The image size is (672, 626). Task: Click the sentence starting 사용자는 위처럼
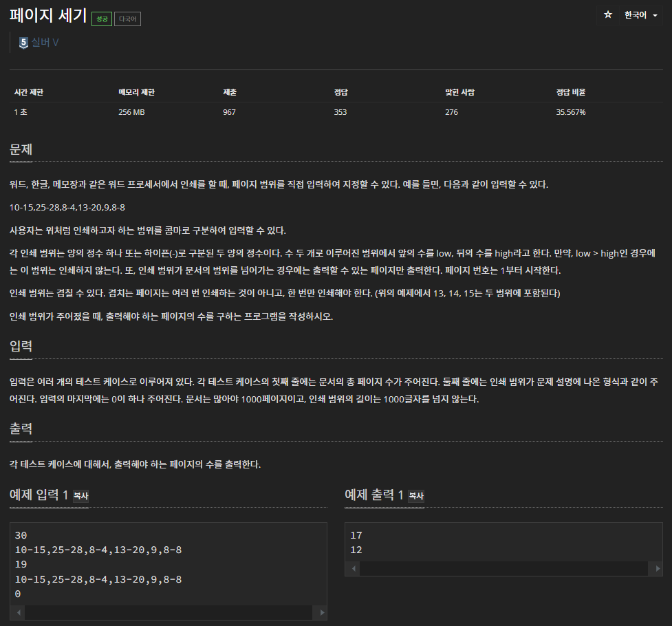pos(147,230)
